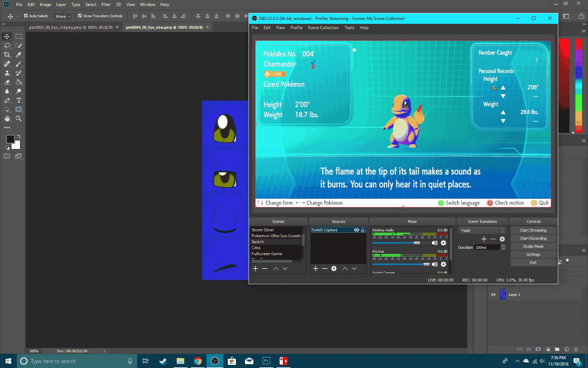Hide Layer 1 in Photoshop Layers panel
Image resolution: width=588 pixels, height=368 pixels.
pos(493,295)
